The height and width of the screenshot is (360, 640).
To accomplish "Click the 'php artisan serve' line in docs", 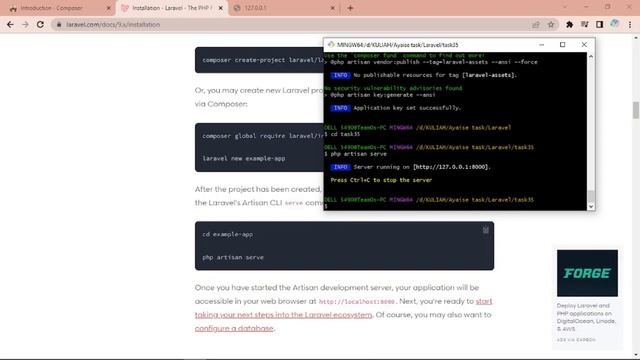I will tap(233, 258).
